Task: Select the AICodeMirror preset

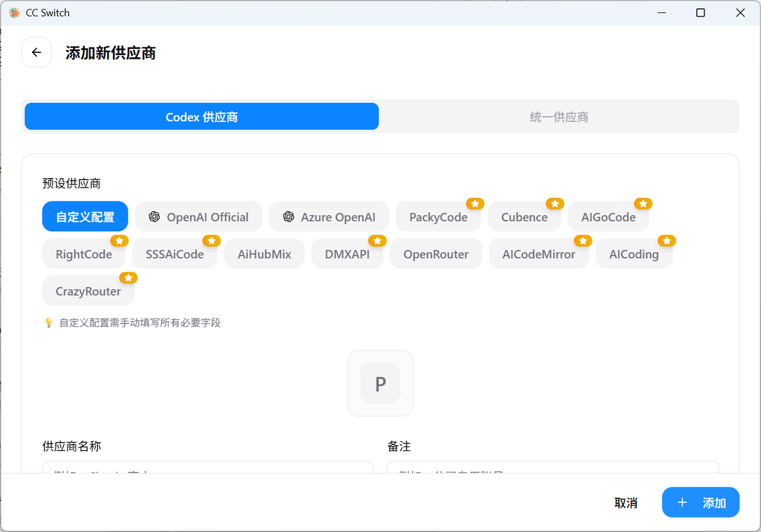Action: coord(539,254)
